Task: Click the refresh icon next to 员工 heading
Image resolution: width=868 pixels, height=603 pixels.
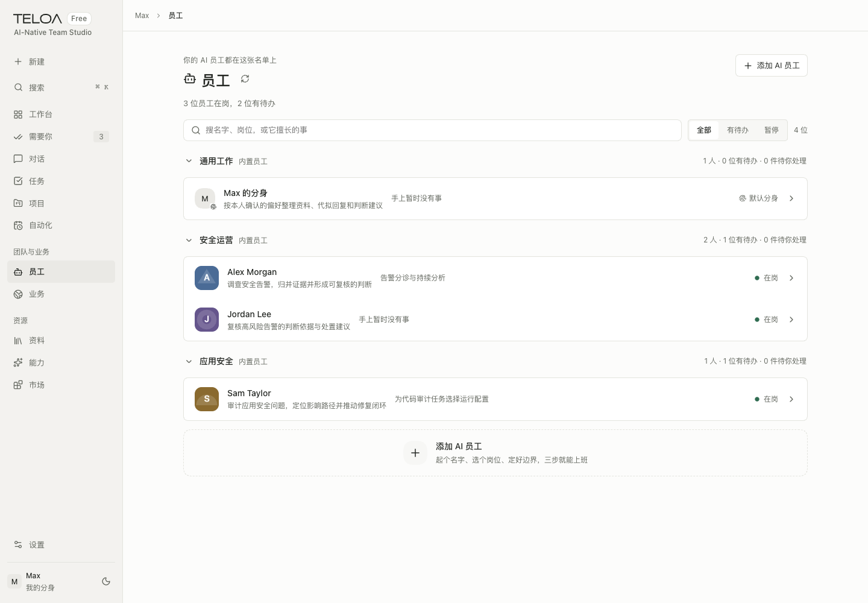Action: click(245, 79)
